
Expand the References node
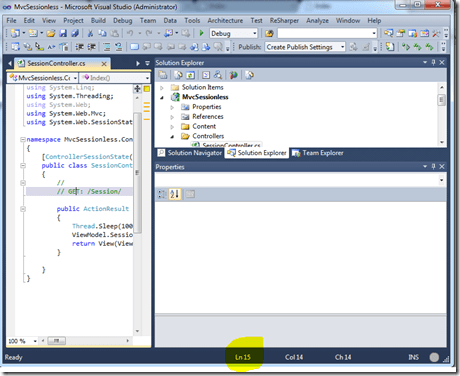click(x=172, y=117)
